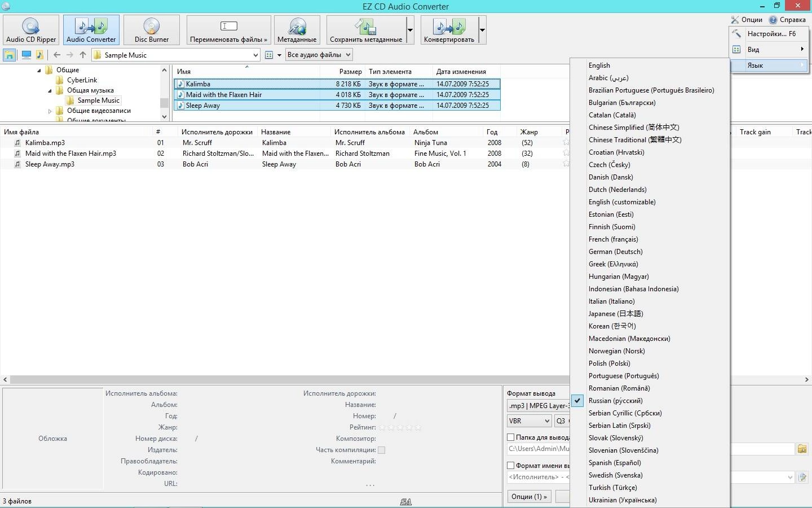
Task: Sort by Исполнитель дорожки column header
Action: [x=217, y=132]
